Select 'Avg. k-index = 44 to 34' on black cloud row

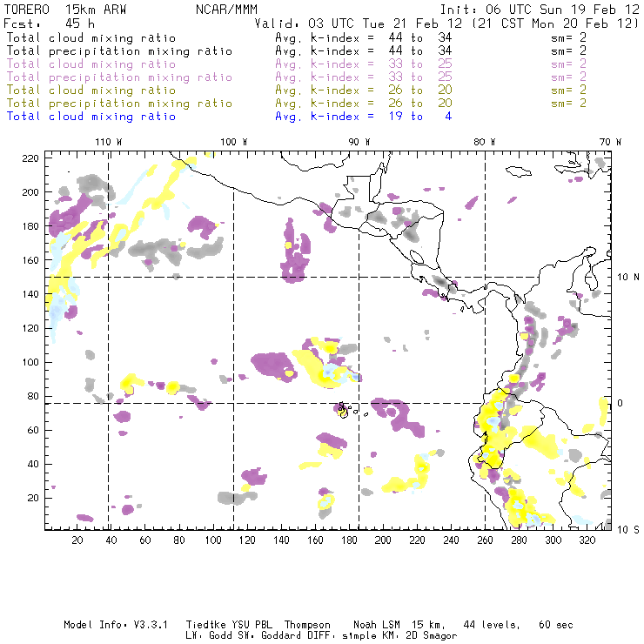pos(364,38)
